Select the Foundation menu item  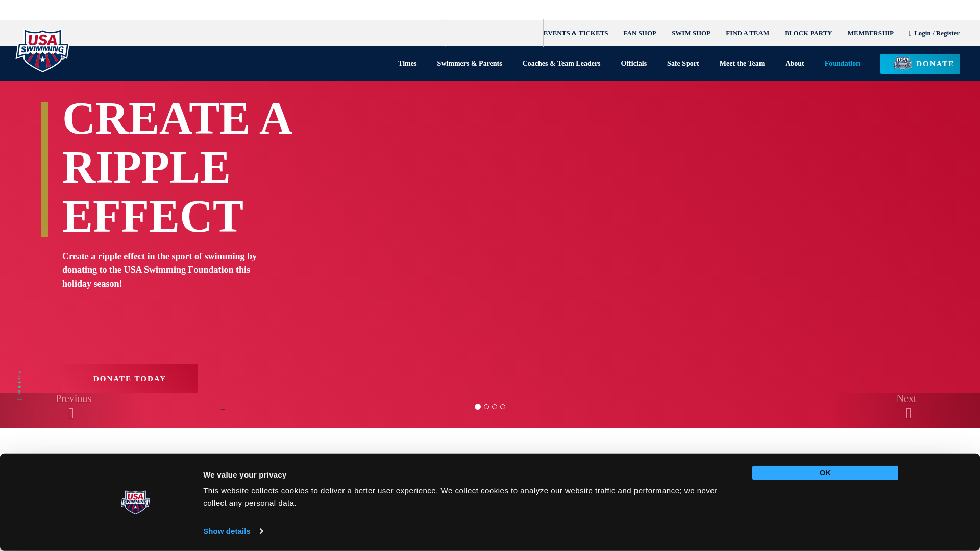tap(842, 64)
